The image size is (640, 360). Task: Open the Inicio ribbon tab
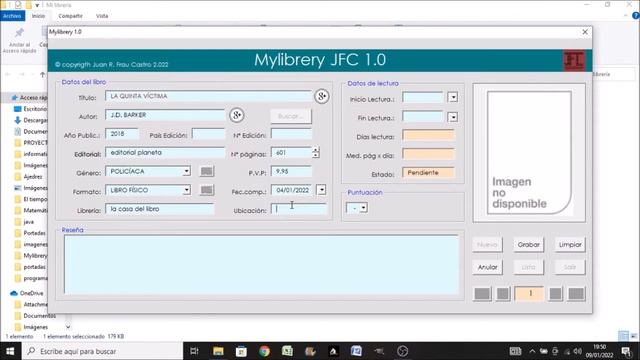(38, 16)
